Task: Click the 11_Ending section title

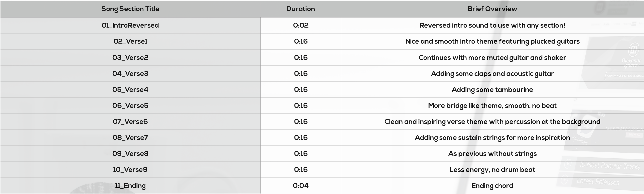Action: pyautogui.click(x=130, y=186)
